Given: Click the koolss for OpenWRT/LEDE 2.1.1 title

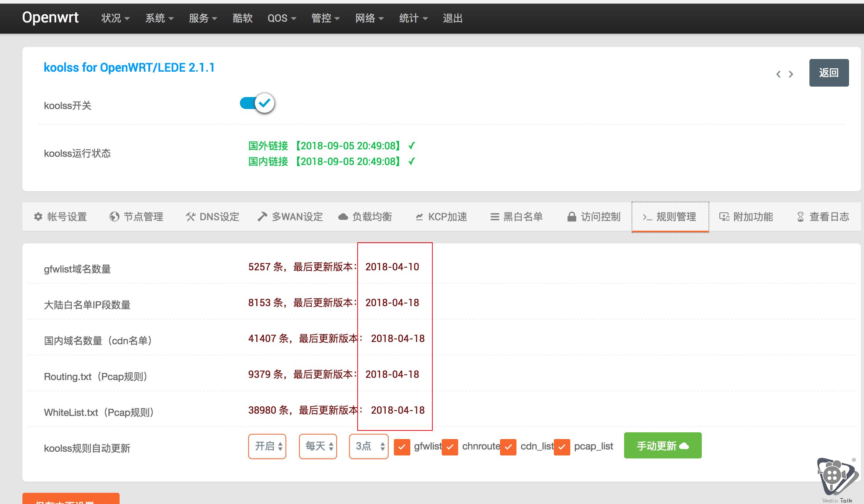Looking at the screenshot, I should coord(129,68).
